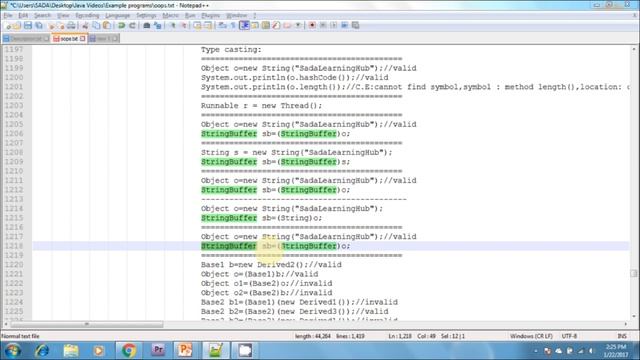
Task: Toggle the highlighted Indent Guide button
Action: pyautogui.click(x=244, y=25)
